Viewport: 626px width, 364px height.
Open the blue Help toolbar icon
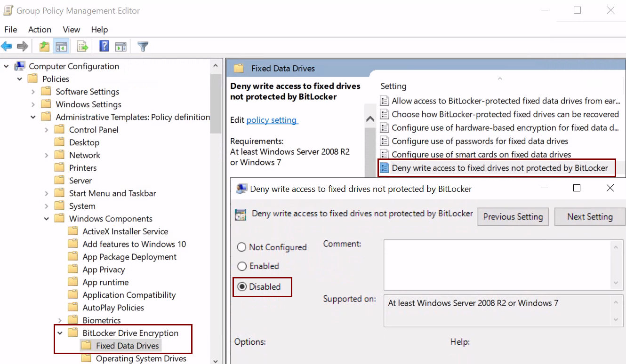[x=104, y=46]
